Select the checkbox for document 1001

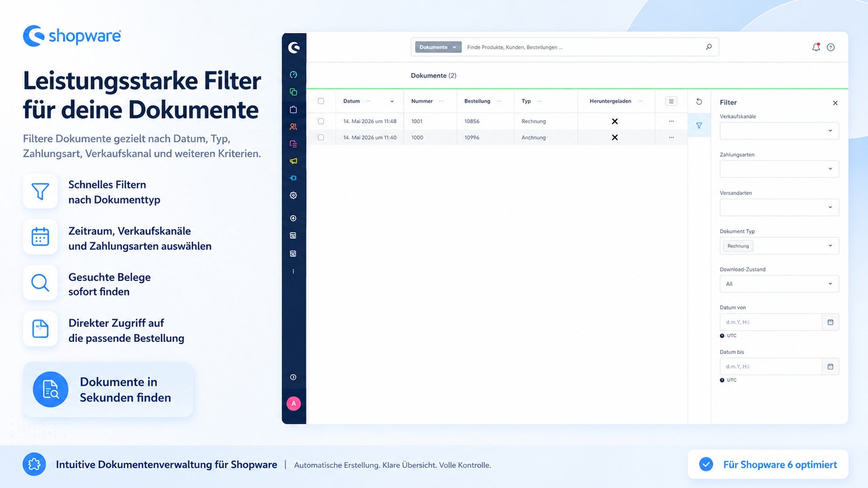(321, 121)
